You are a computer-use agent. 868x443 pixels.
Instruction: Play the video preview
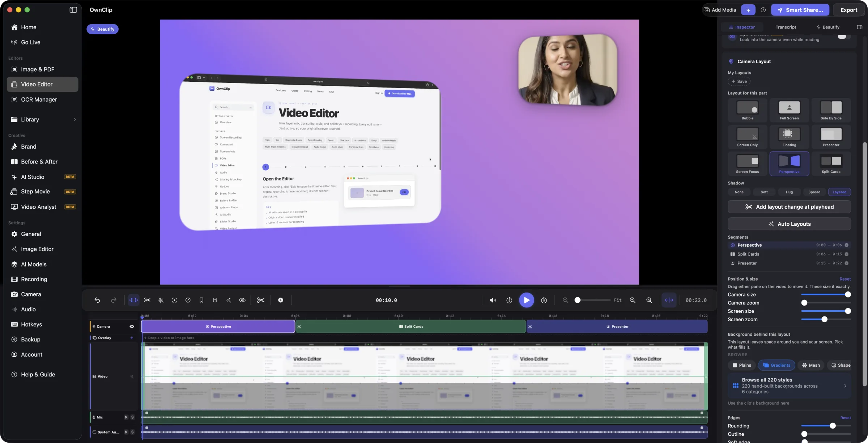pos(527,300)
